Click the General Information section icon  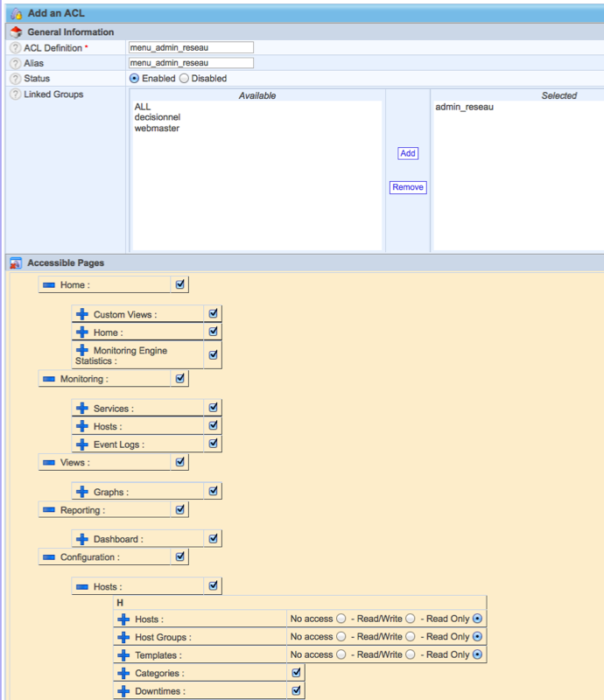pyautogui.click(x=16, y=31)
